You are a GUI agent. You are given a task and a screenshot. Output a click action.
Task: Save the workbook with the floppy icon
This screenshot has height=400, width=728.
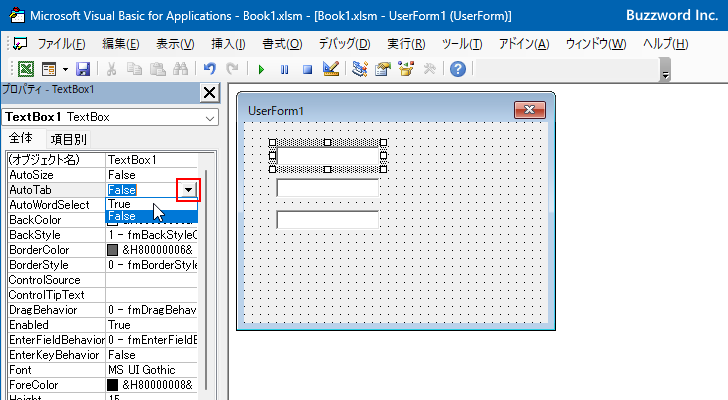click(83, 69)
